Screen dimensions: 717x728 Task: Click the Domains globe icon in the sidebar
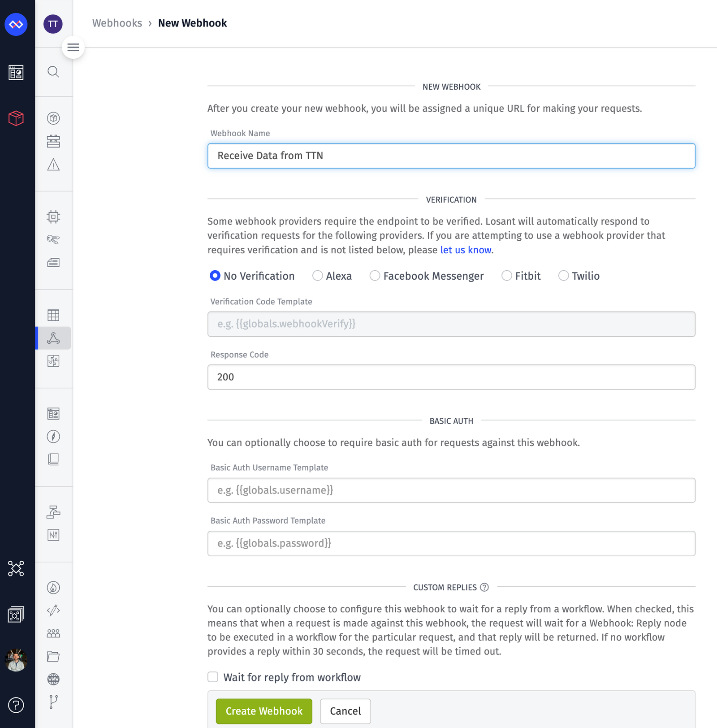click(x=53, y=679)
